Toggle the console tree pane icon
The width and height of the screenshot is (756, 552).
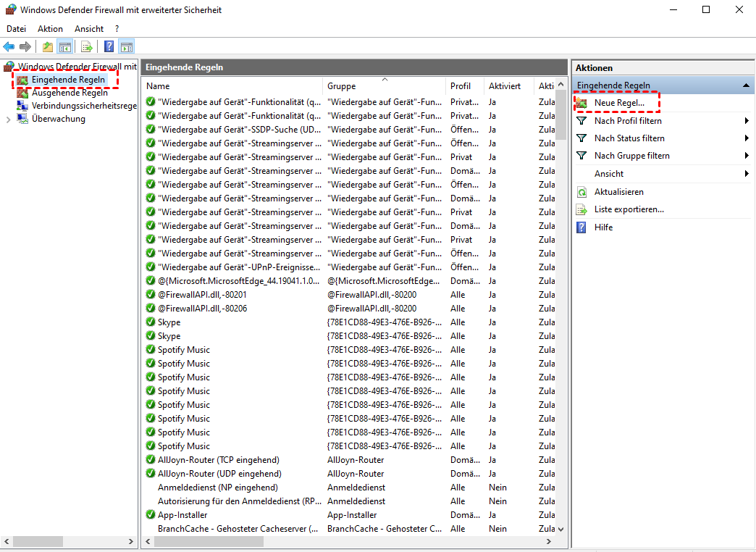pyautogui.click(x=65, y=47)
